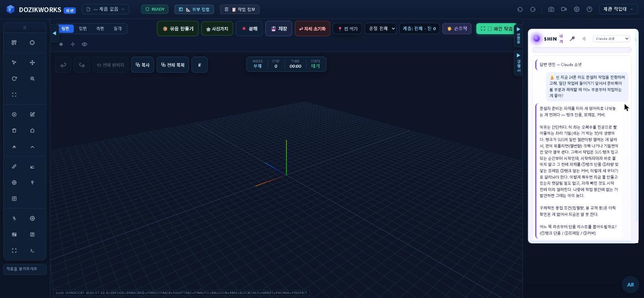This screenshot has width=644, height=298.
Task: Open the terminal prompt icon in left toolbar
Action: point(32,250)
